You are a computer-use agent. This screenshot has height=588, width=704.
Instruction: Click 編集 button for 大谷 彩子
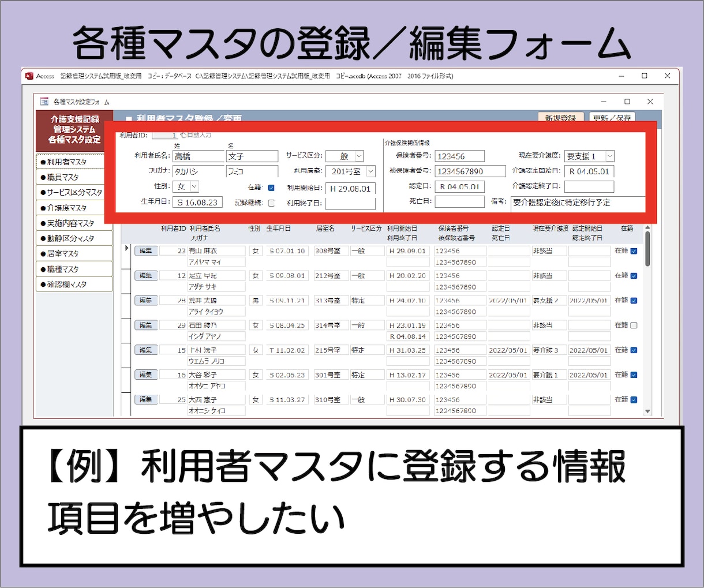pyautogui.click(x=146, y=374)
